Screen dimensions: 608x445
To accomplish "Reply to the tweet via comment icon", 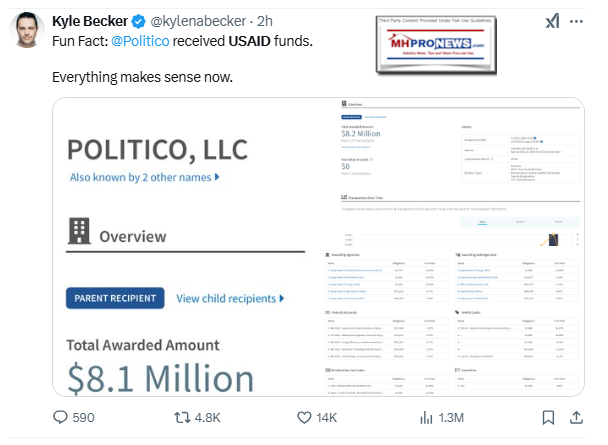I will [61, 416].
